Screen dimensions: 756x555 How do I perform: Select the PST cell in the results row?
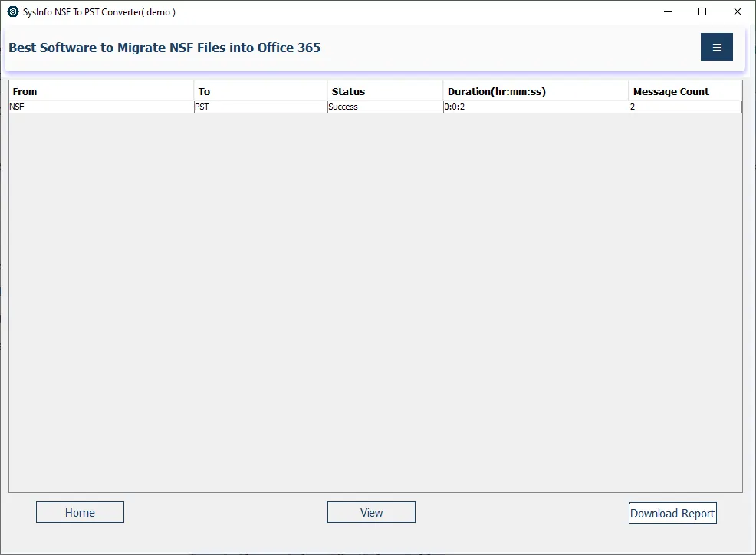(261, 107)
